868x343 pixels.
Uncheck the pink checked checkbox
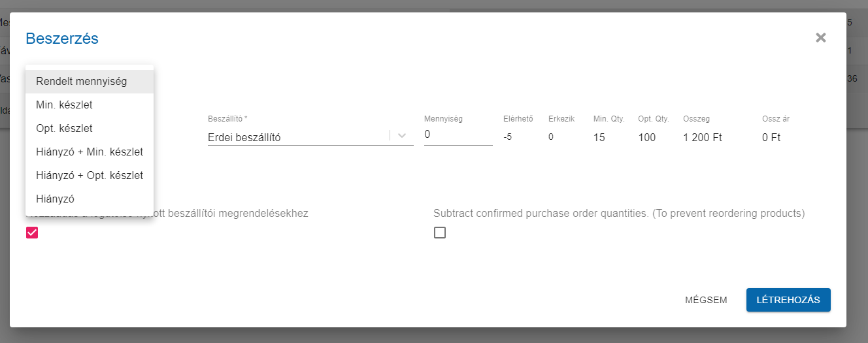pos(32,233)
